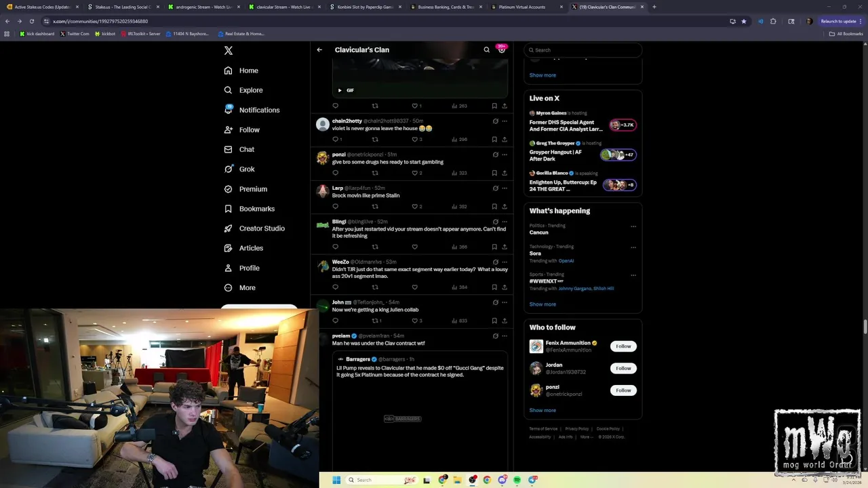This screenshot has height=488, width=868.
Task: Share Larp's Brock Stalin post
Action: click(505, 206)
